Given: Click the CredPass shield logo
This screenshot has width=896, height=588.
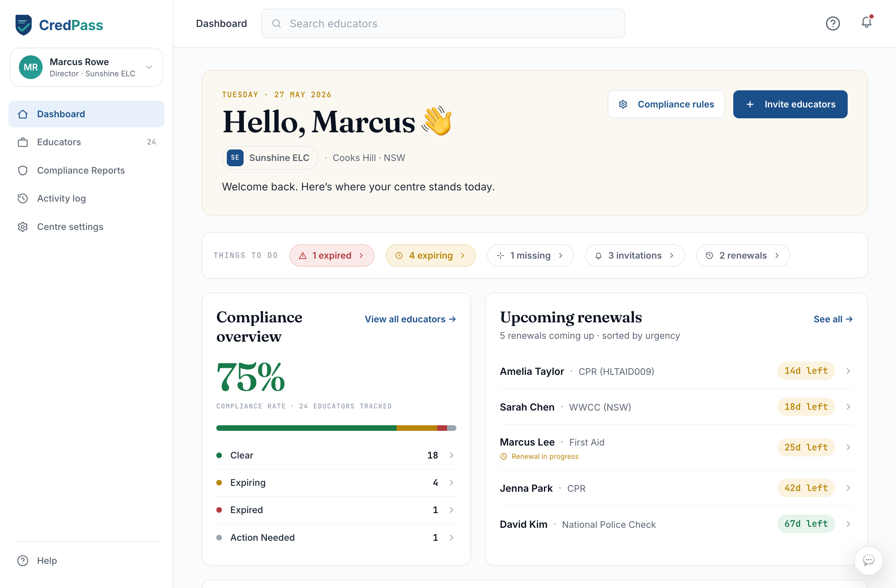Looking at the screenshot, I should pos(23,25).
